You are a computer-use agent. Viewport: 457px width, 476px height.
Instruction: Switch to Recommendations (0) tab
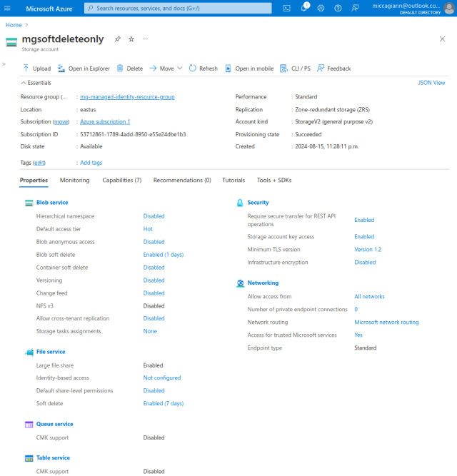[182, 181]
